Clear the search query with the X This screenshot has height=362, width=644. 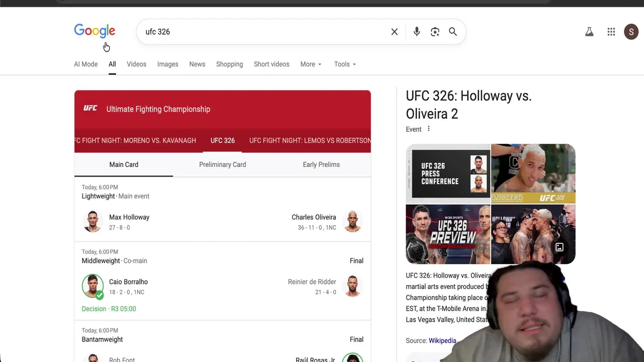tap(394, 32)
